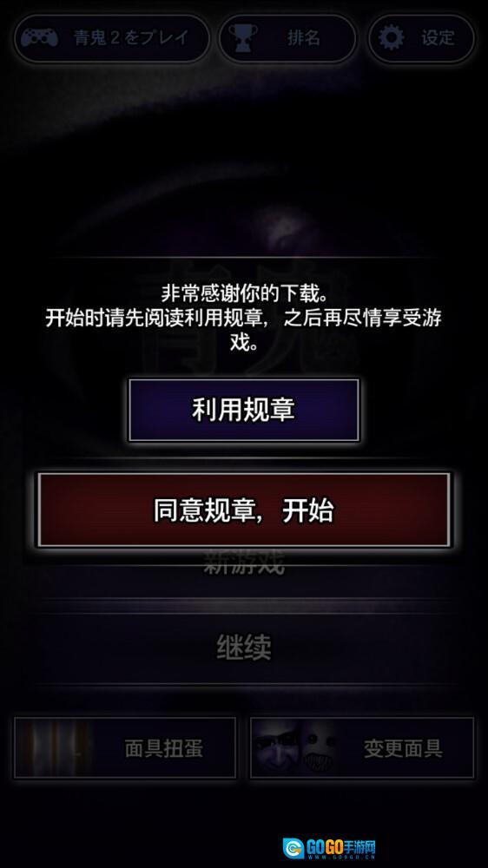This screenshot has height=868, width=488.
Task: Click the www.gogo.cn URL text
Action: tap(341, 857)
